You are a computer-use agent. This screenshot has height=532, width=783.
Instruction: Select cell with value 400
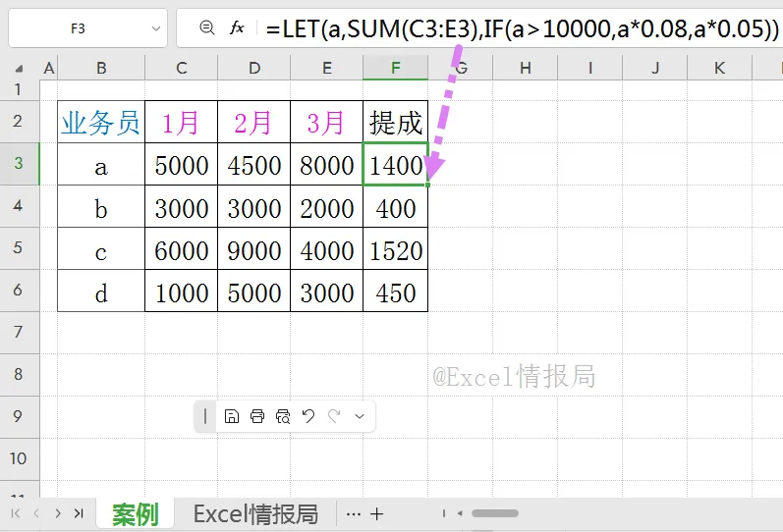pyautogui.click(x=396, y=206)
